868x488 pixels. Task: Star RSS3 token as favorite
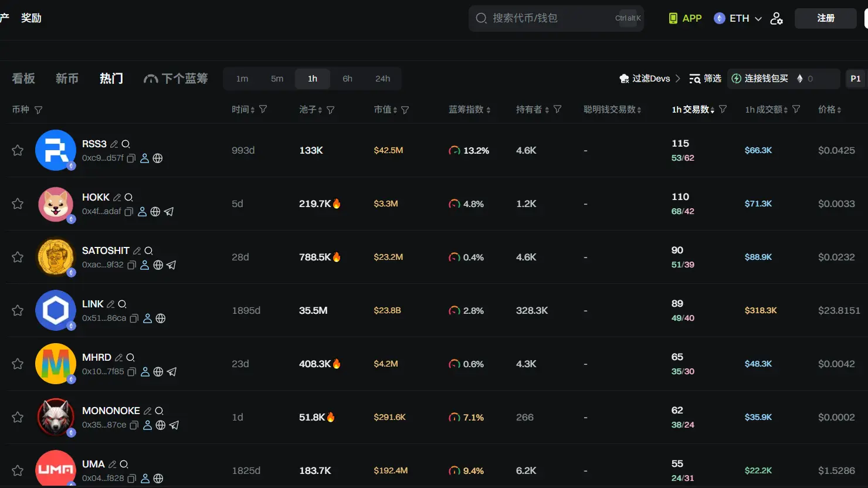[x=18, y=150]
